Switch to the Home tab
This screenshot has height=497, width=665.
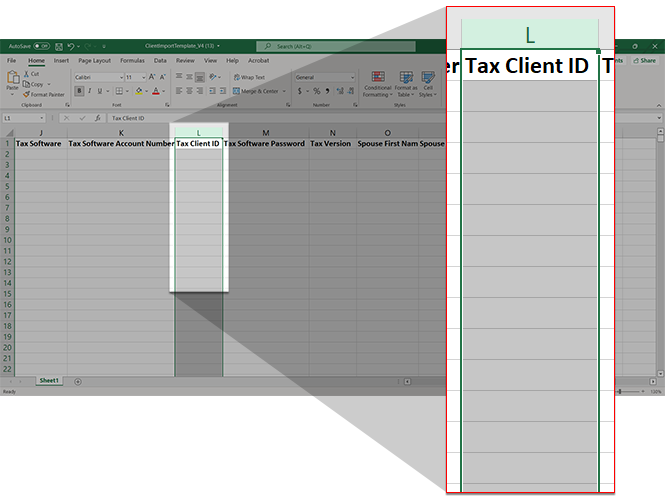(36, 61)
